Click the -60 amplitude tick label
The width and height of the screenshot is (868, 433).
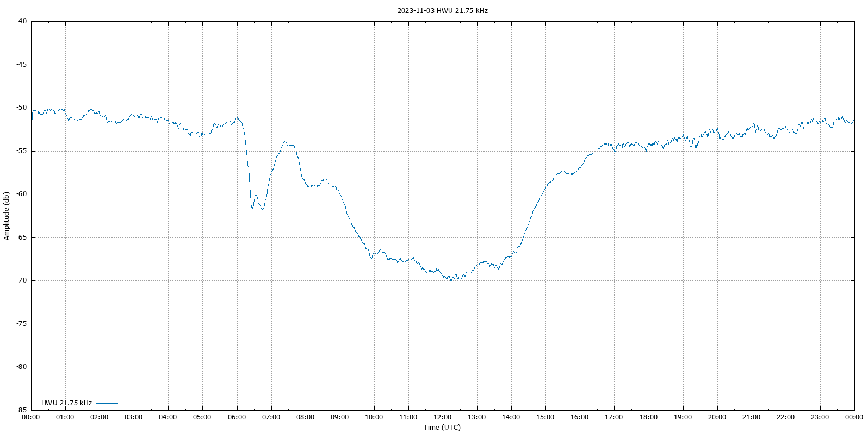click(21, 194)
